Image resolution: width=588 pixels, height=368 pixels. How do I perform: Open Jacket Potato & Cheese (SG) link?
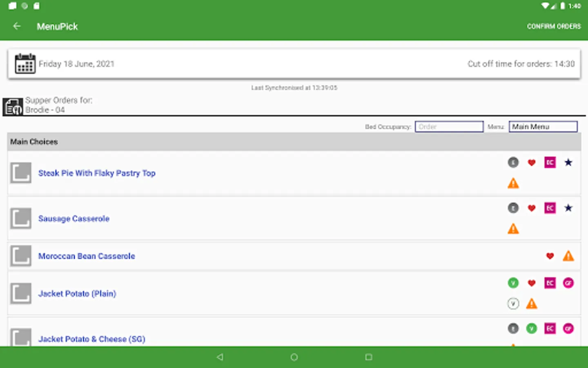[x=92, y=339]
